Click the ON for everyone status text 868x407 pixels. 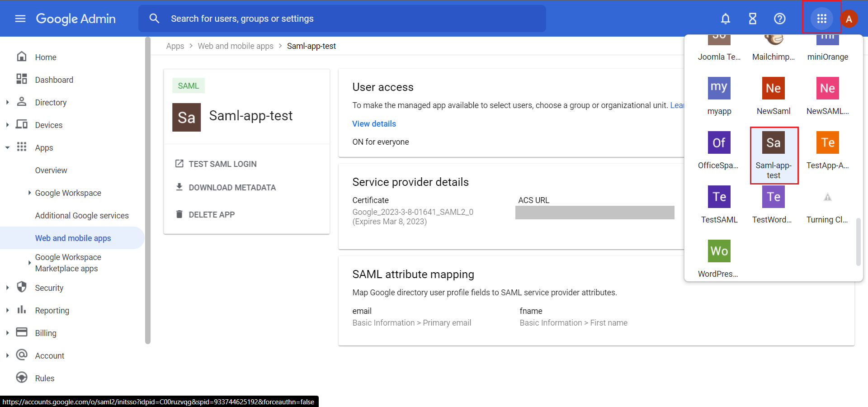[x=381, y=142]
